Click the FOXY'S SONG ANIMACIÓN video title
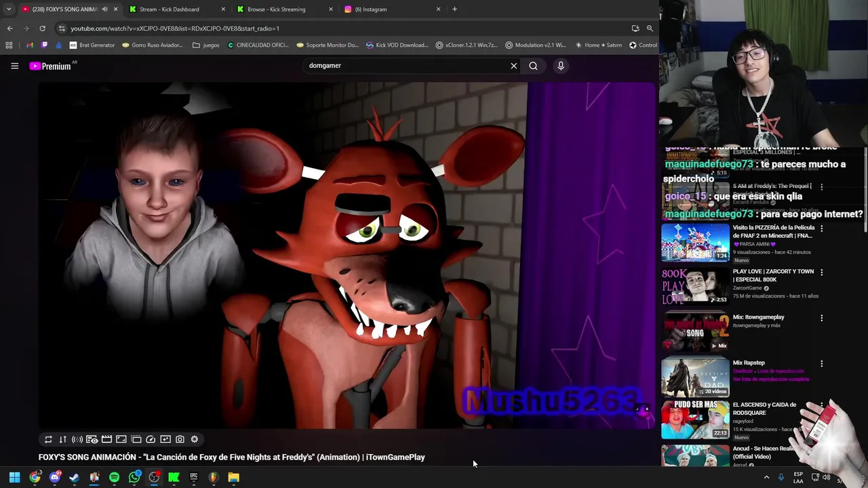868x488 pixels. (x=232, y=457)
